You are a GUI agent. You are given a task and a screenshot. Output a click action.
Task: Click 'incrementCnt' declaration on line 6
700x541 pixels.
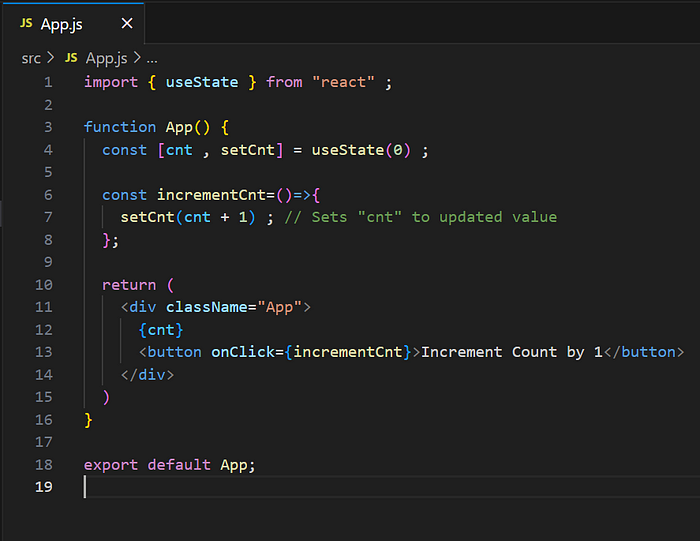[x=211, y=195]
